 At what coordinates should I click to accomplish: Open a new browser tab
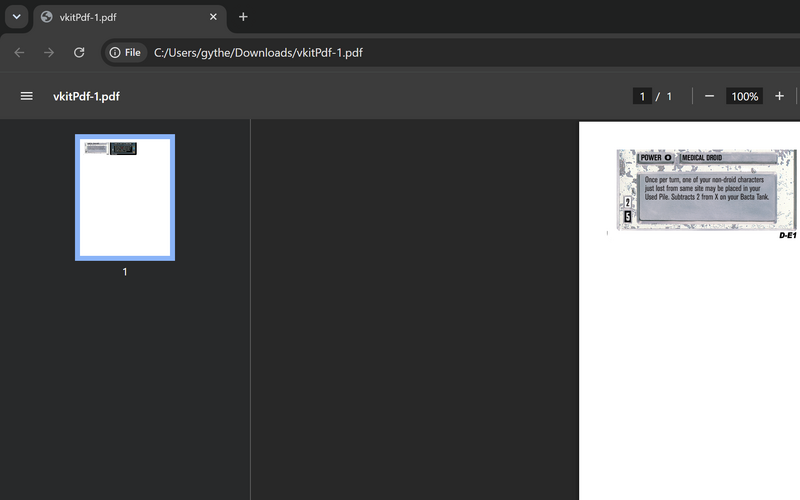pyautogui.click(x=243, y=17)
